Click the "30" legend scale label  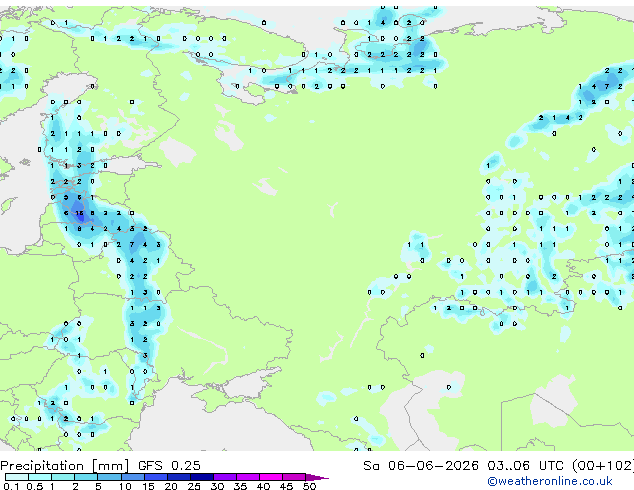click(x=217, y=486)
